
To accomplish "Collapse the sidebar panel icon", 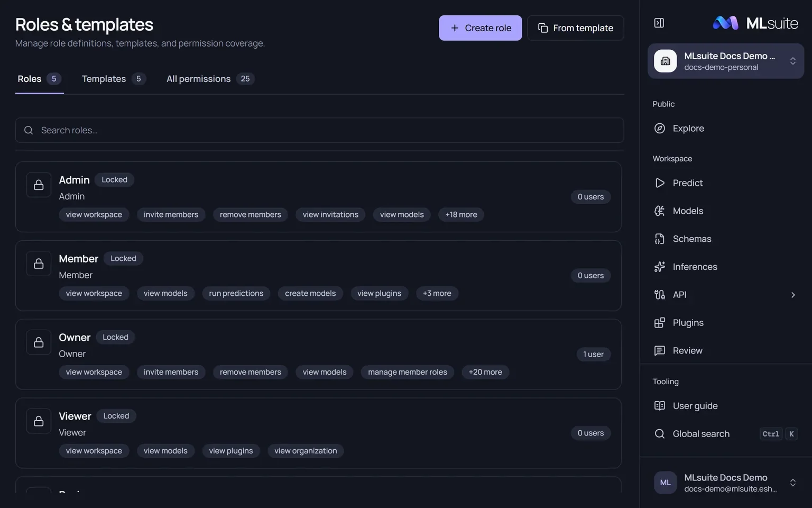I will point(659,23).
